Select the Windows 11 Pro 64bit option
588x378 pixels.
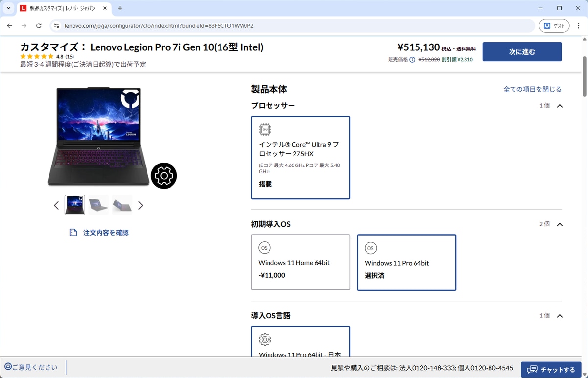(x=406, y=262)
